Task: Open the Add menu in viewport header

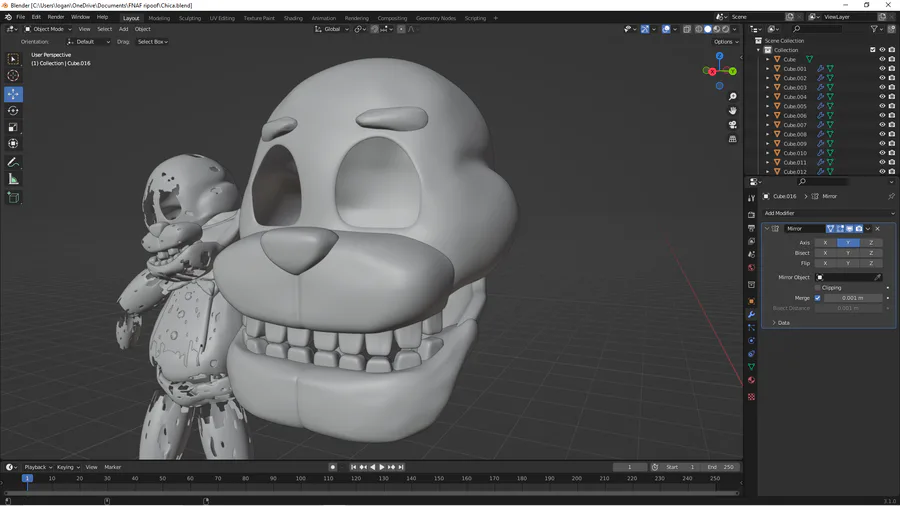Action: (x=123, y=29)
